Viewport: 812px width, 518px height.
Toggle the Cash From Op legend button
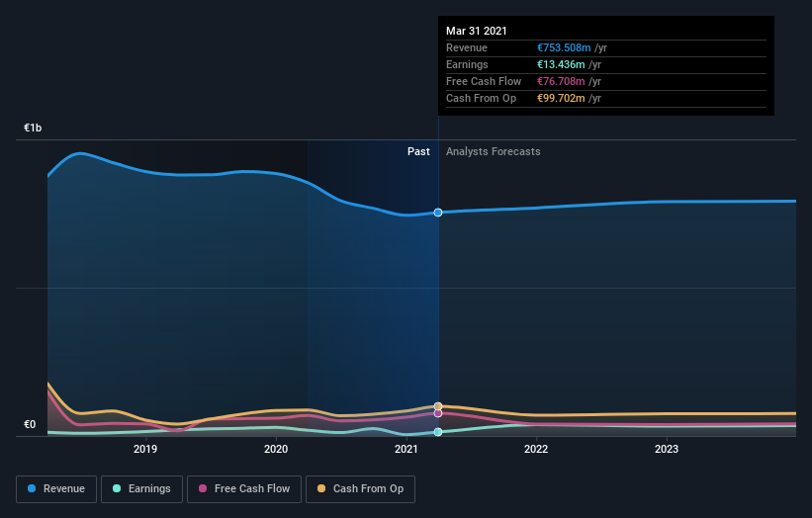point(360,489)
